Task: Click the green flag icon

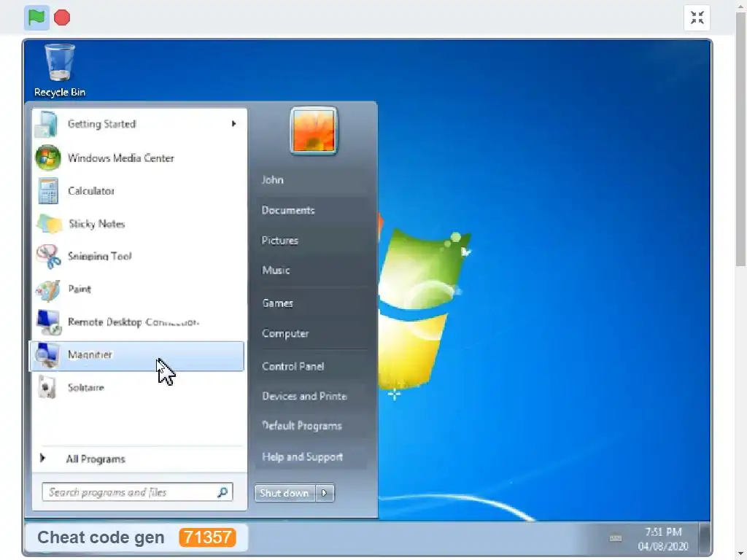Action: (x=36, y=17)
